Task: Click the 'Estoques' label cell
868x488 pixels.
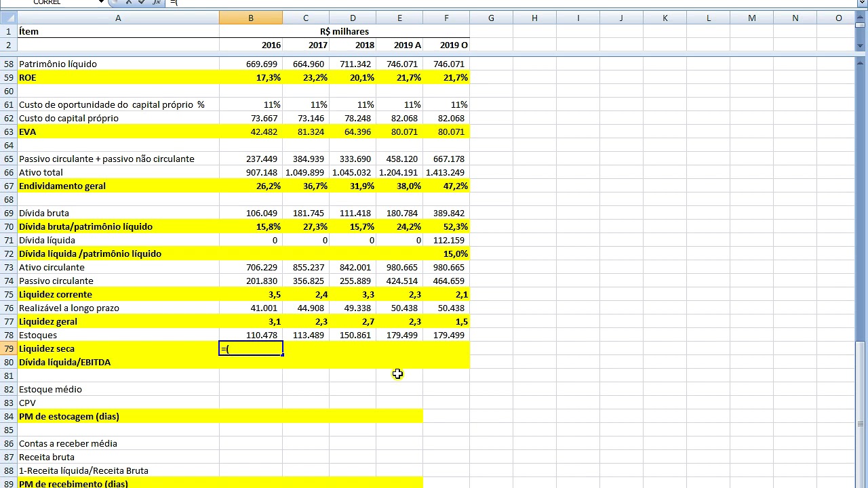Action: 118,335
